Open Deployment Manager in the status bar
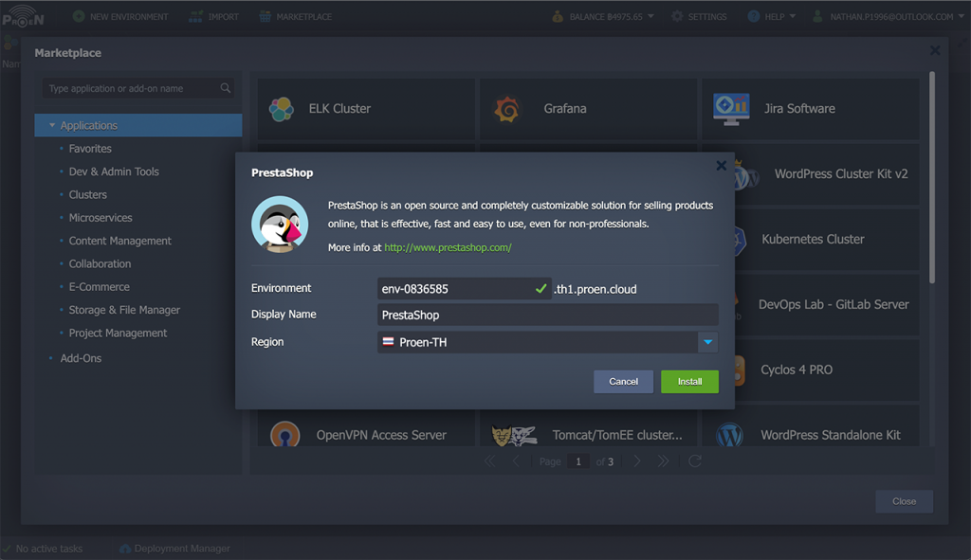The height and width of the screenshot is (560, 971). tap(174, 549)
